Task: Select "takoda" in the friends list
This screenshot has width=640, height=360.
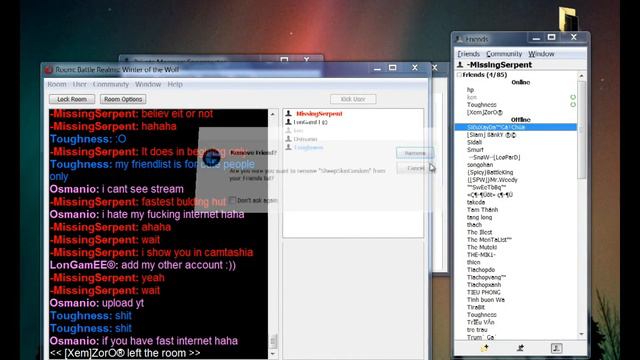Action: click(x=476, y=202)
